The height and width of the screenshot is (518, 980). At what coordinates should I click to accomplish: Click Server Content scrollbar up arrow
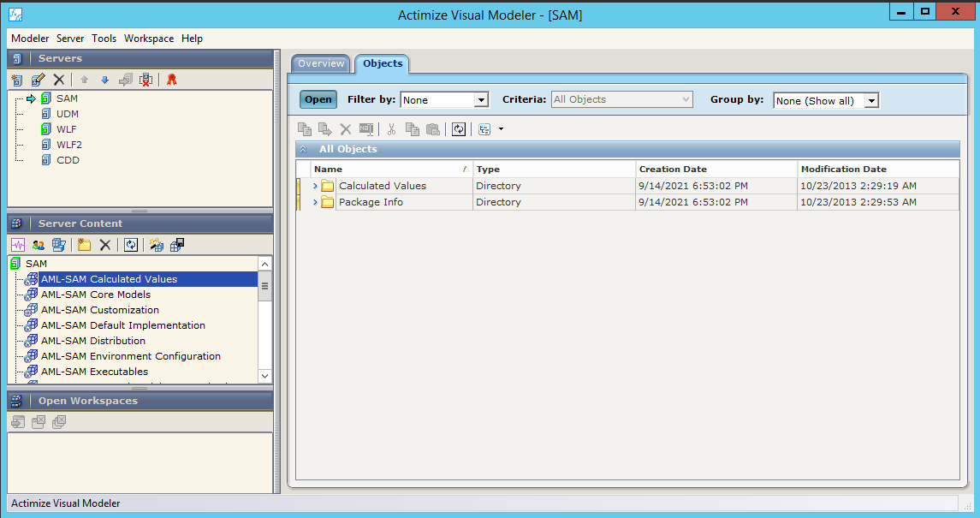(265, 265)
